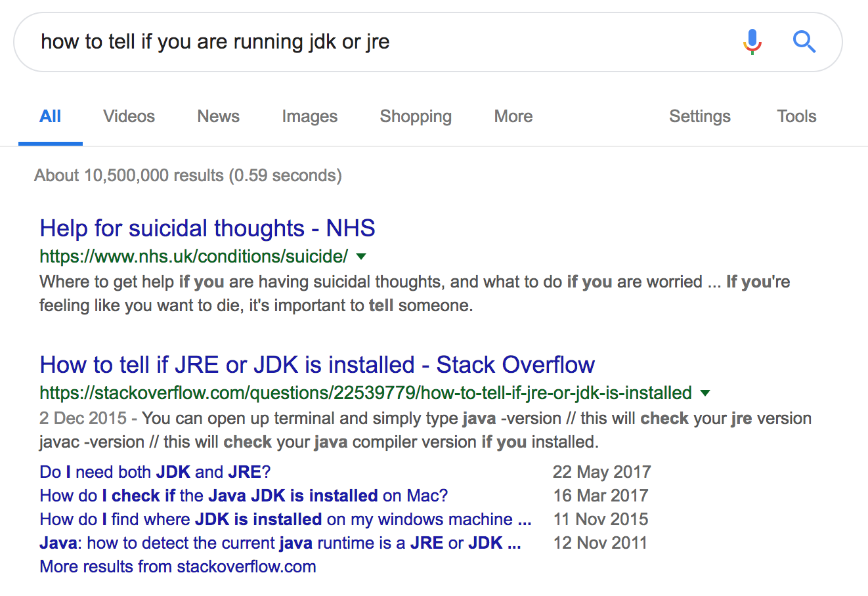
Task: Go to the Shopping tab
Action: coord(416,117)
